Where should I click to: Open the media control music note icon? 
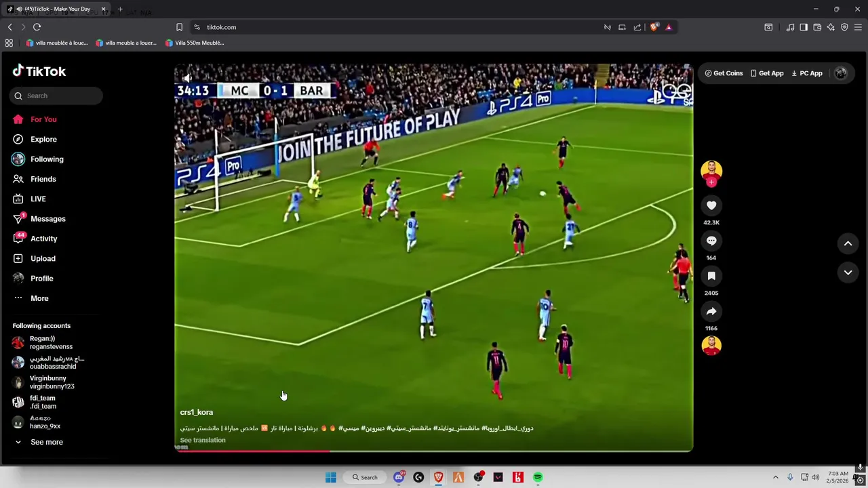pyautogui.click(x=790, y=27)
